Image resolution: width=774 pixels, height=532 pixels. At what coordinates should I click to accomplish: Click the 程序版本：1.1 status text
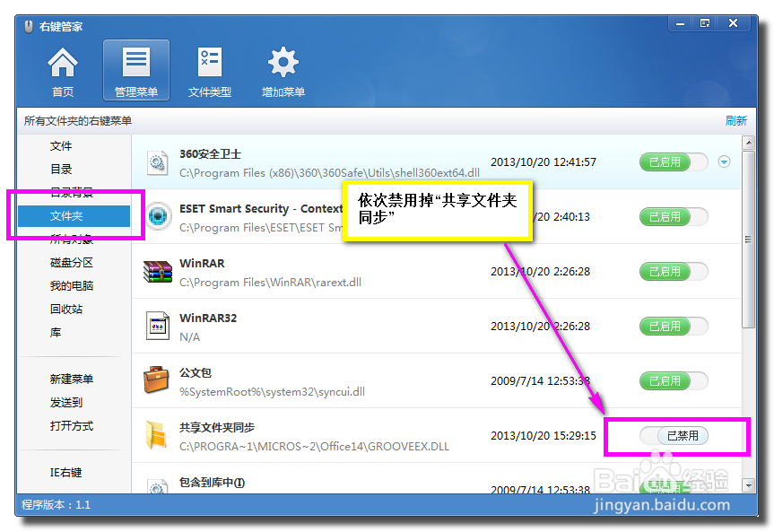pyautogui.click(x=56, y=505)
